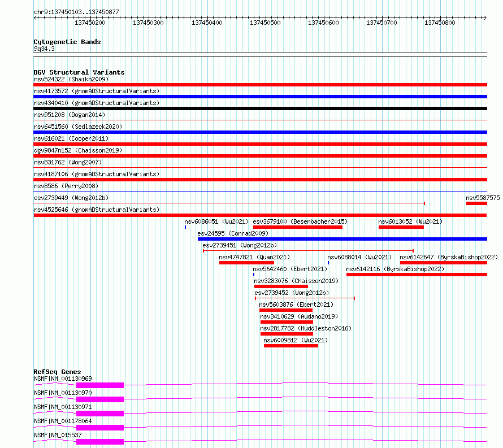Select the nsv5603876 (Ebert2021) red bar
503x448 pixels.
[x=286, y=310]
